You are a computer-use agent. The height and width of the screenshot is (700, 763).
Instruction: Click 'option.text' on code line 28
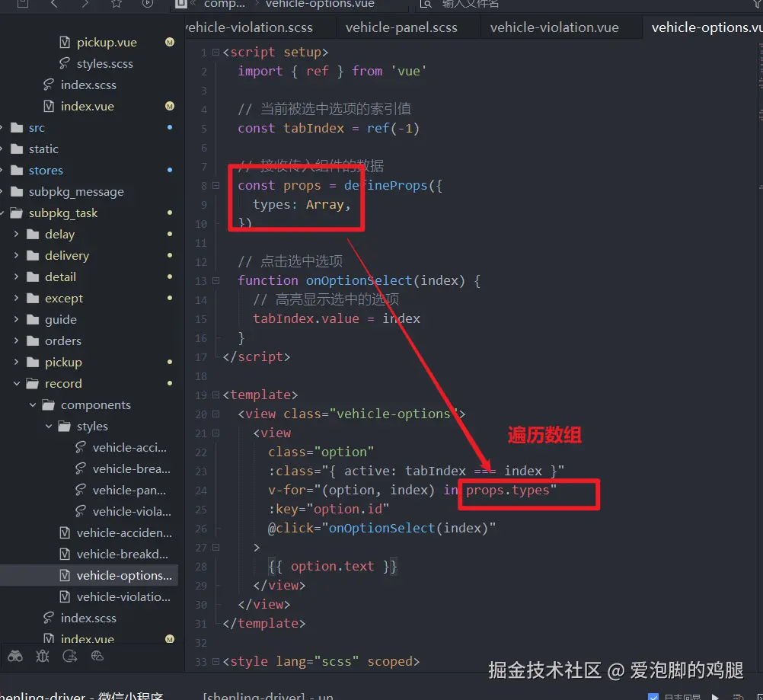tap(332, 566)
